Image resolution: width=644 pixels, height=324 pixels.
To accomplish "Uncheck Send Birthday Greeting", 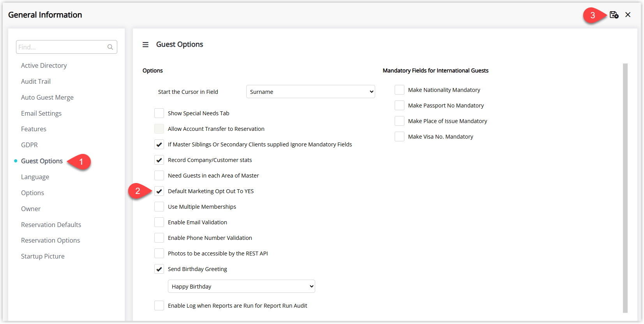I will (x=159, y=269).
